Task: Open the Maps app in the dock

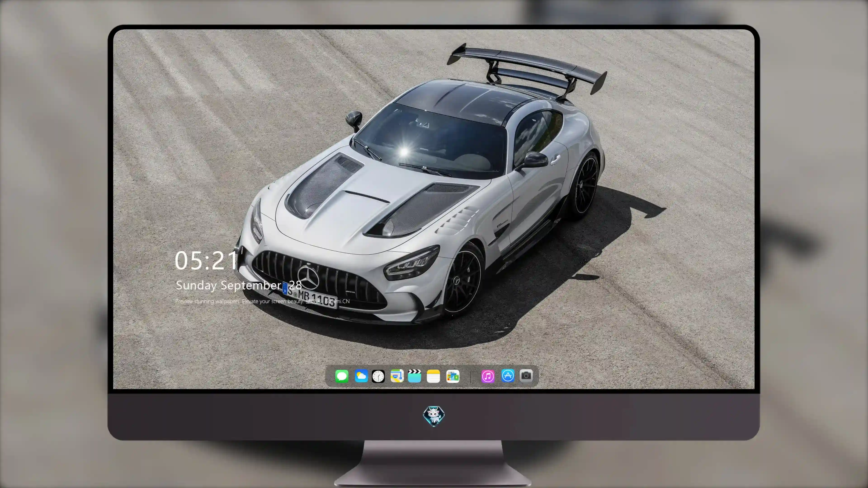Action: point(397,376)
